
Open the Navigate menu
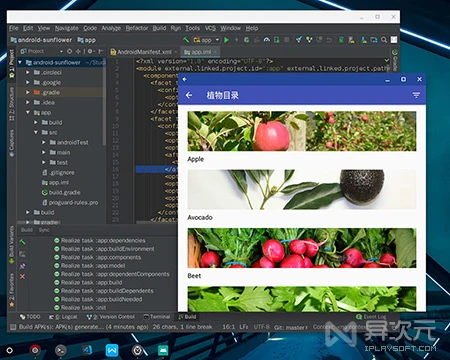pos(67,28)
